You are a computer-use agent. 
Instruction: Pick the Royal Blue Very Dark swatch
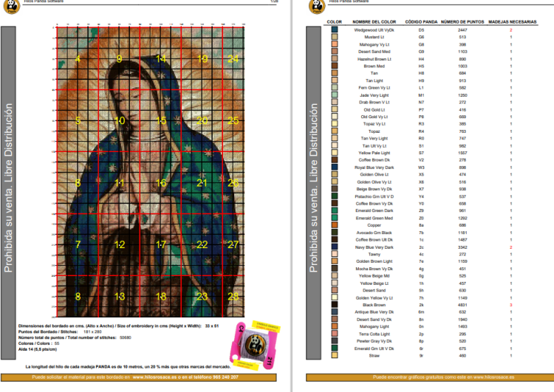click(335, 168)
